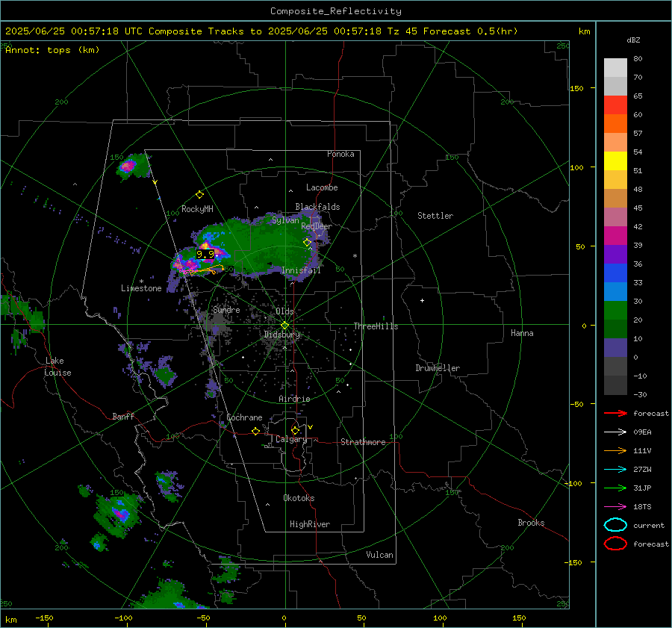The height and width of the screenshot is (628, 672).
Task: Click the Strathmore label
Action: coord(363,442)
